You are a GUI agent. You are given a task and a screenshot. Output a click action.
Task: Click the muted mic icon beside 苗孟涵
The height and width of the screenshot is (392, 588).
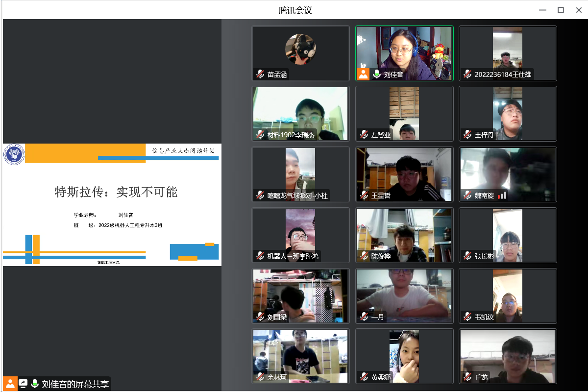point(260,74)
